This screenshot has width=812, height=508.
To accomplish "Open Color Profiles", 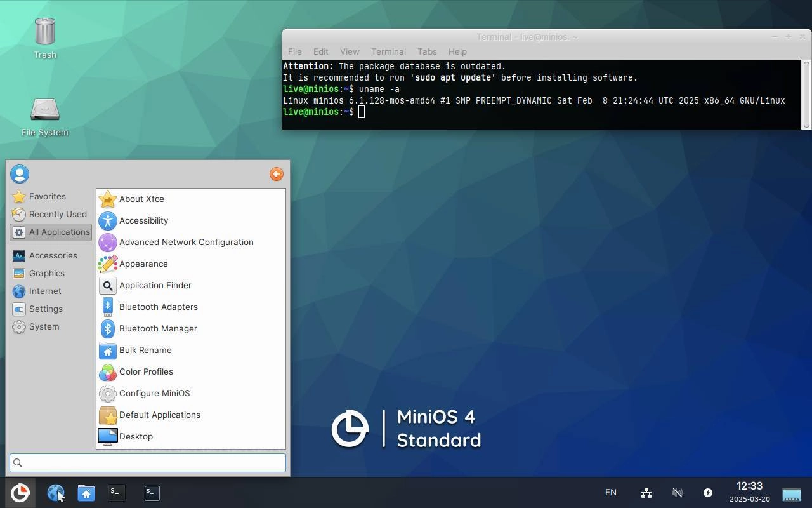I will 191,371.
